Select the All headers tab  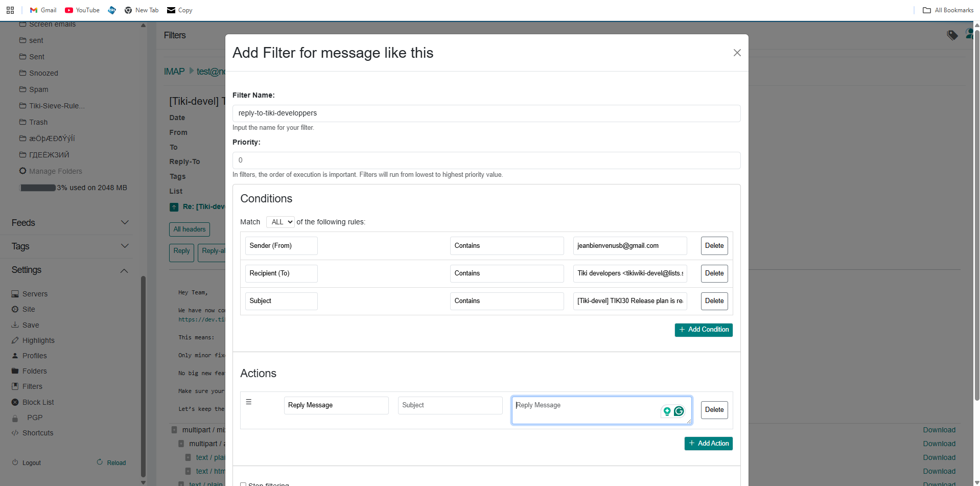tap(189, 229)
